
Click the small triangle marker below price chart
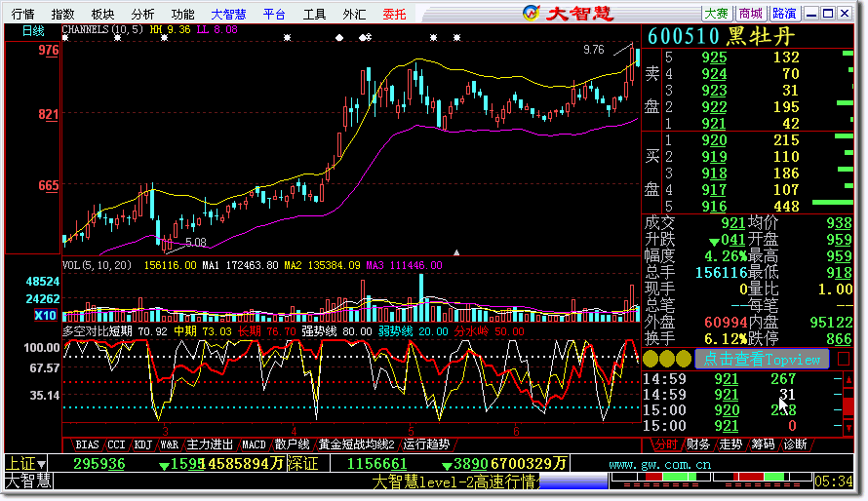tap(456, 252)
